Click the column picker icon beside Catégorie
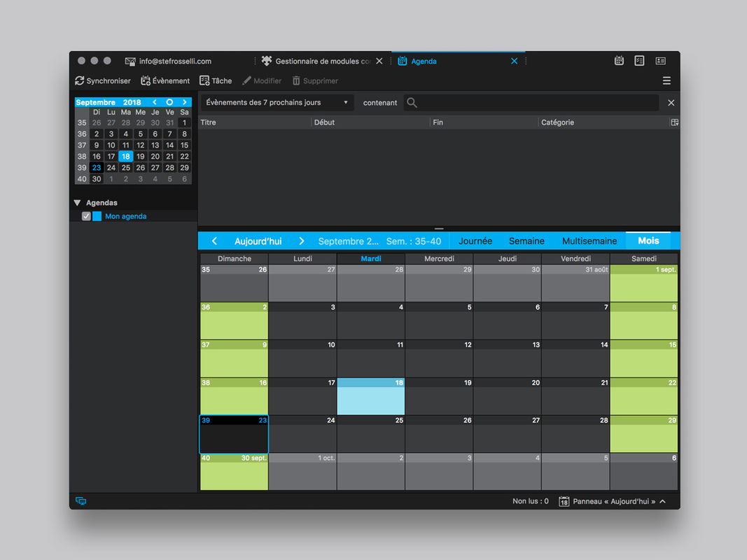The width and height of the screenshot is (747, 560). coord(675,122)
